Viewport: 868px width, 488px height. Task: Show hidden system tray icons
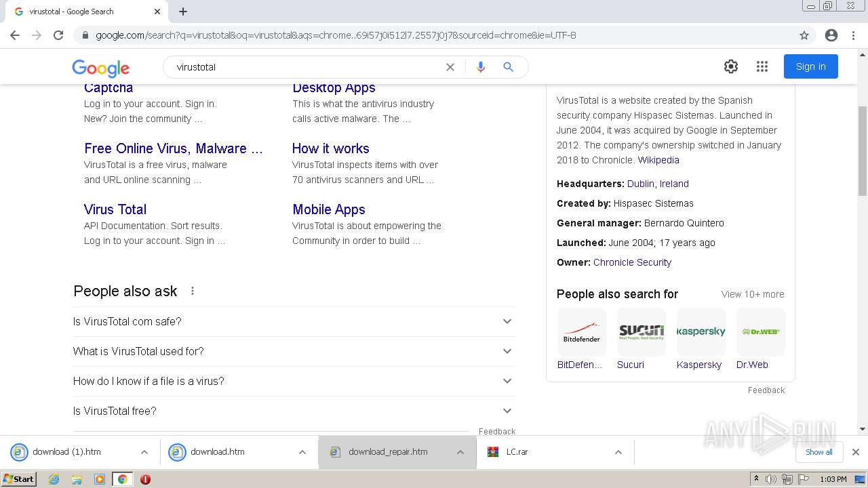point(756,479)
